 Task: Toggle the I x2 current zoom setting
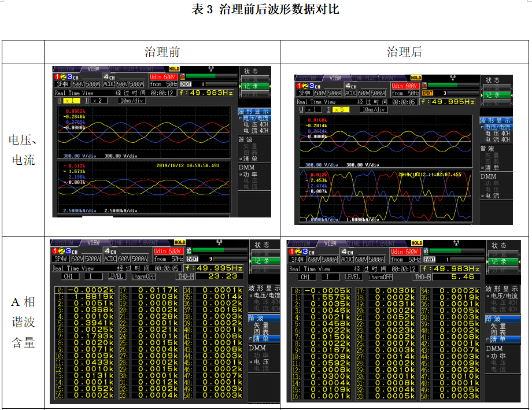click(98, 101)
